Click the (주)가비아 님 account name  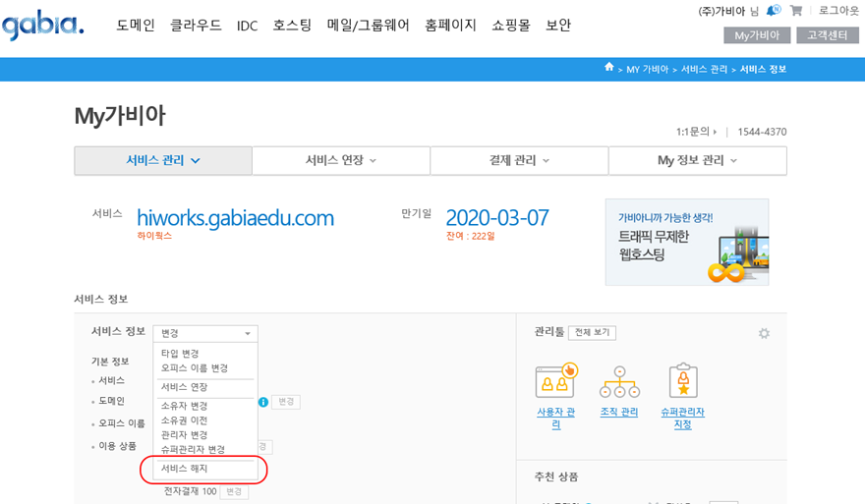tap(728, 11)
